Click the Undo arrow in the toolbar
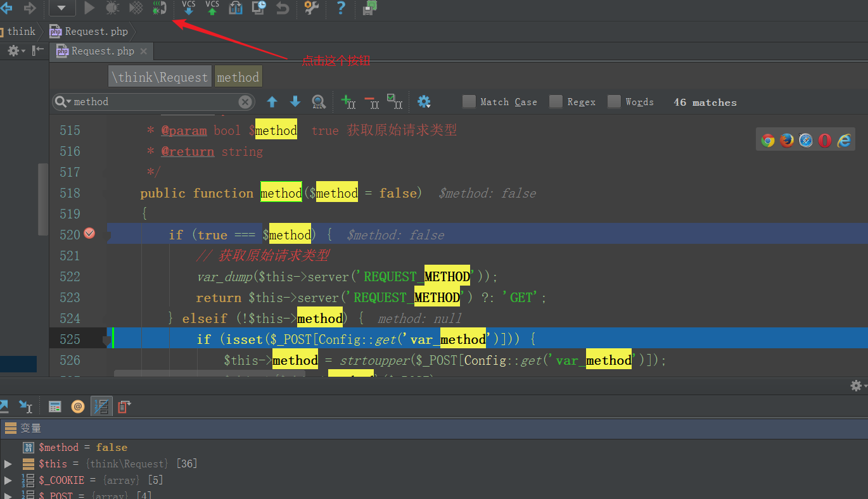 tap(282, 8)
